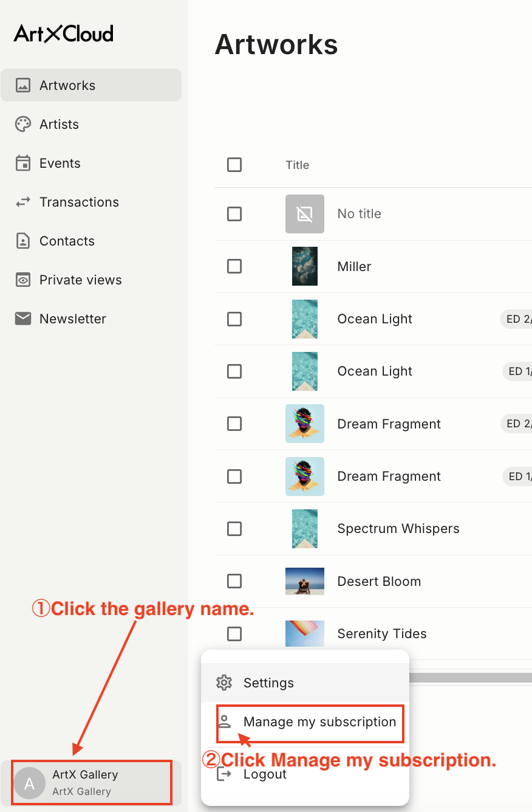The image size is (532, 812).
Task: Select the Desert Bloom row checkbox
Action: click(x=234, y=581)
